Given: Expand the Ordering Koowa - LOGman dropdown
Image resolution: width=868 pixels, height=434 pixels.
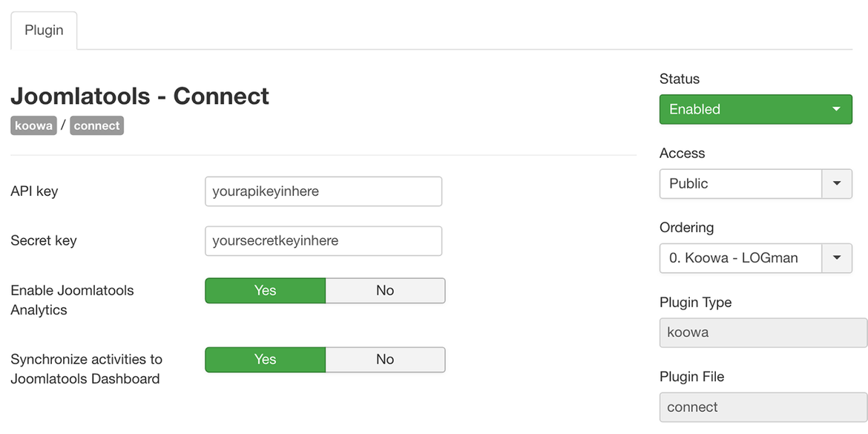Looking at the screenshot, I should point(756,258).
